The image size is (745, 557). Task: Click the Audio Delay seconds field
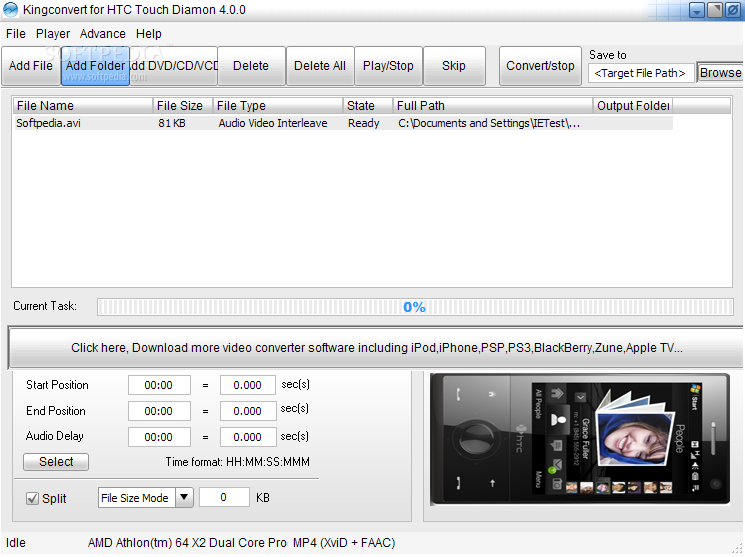click(248, 437)
